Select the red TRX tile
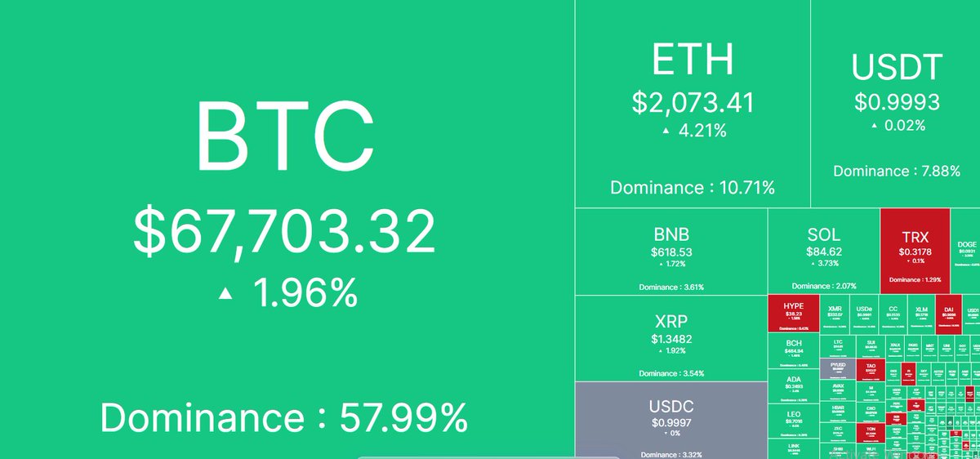Image resolution: width=980 pixels, height=459 pixels. [x=915, y=250]
